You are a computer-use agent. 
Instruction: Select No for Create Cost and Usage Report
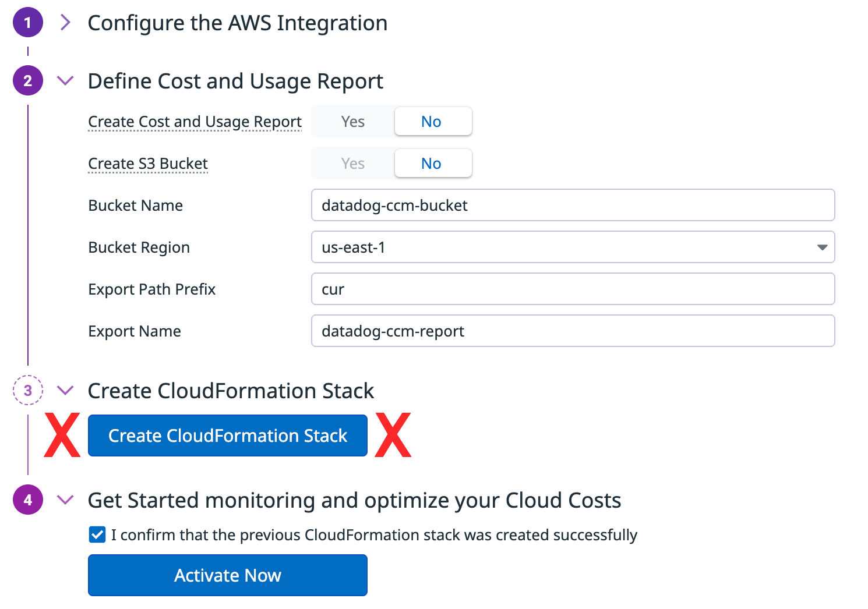click(432, 122)
